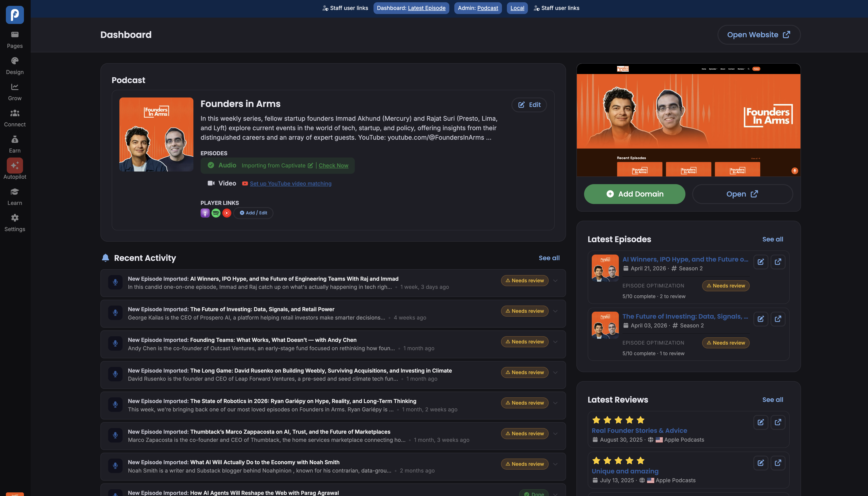Click the Founders in Arms podcast title

point(241,104)
